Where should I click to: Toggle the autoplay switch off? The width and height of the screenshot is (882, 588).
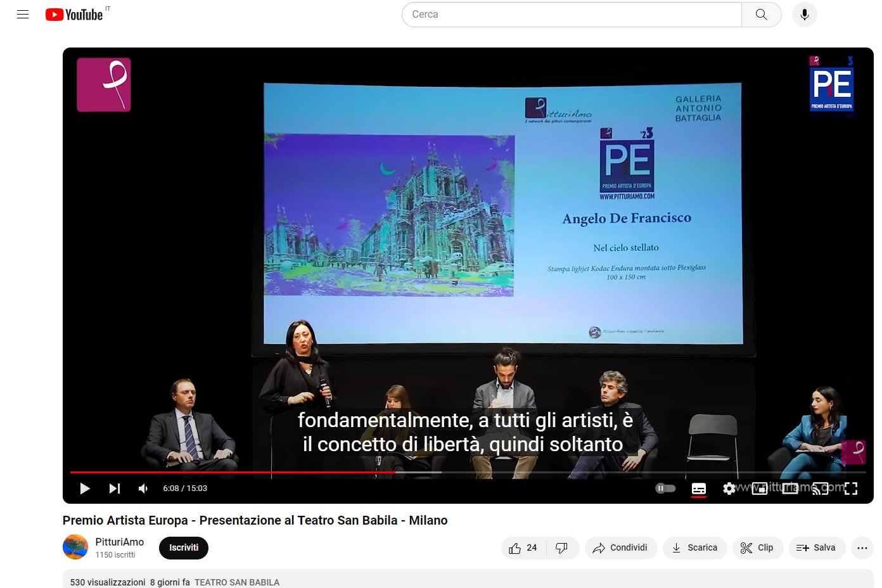click(665, 489)
